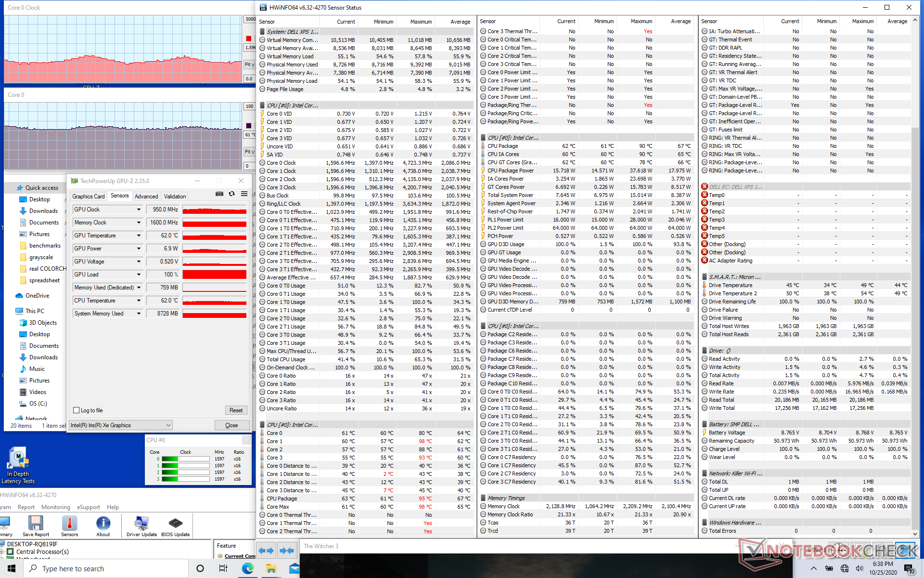Open the GPU selection Intel Iris Xe dropdown
Screen dimensions: 924x578
pos(168,425)
